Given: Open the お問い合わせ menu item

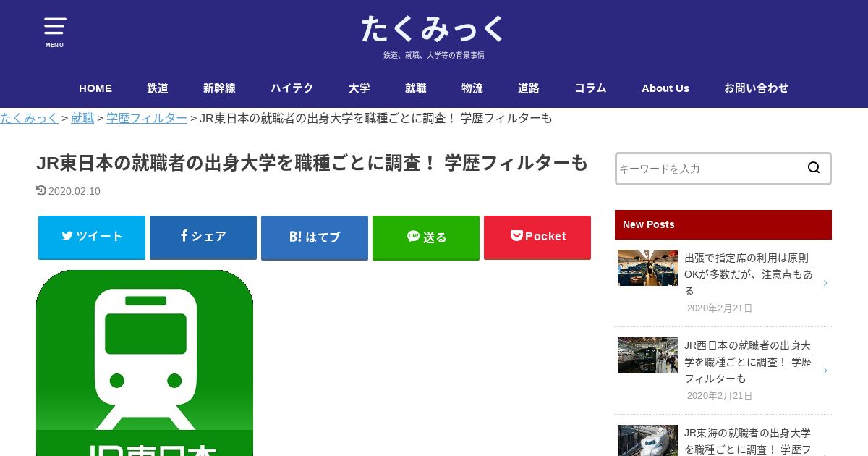Looking at the screenshot, I should coord(757,88).
